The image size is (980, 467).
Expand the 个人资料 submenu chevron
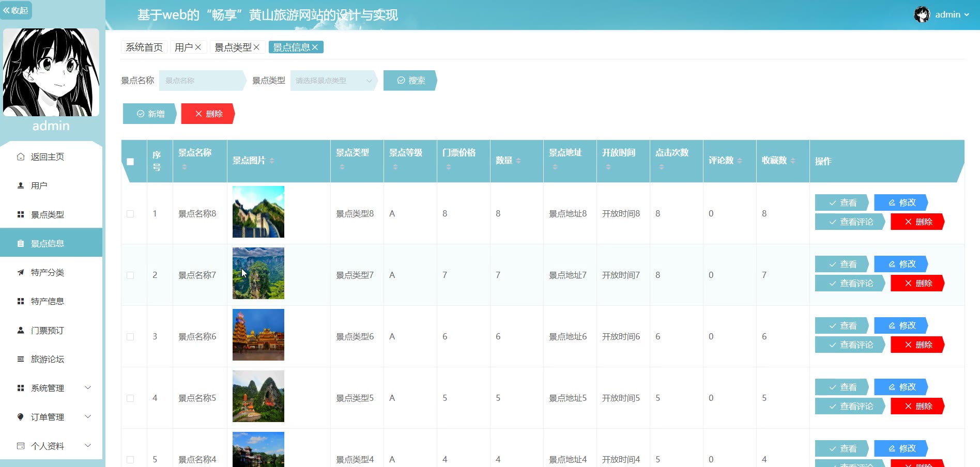click(x=88, y=445)
